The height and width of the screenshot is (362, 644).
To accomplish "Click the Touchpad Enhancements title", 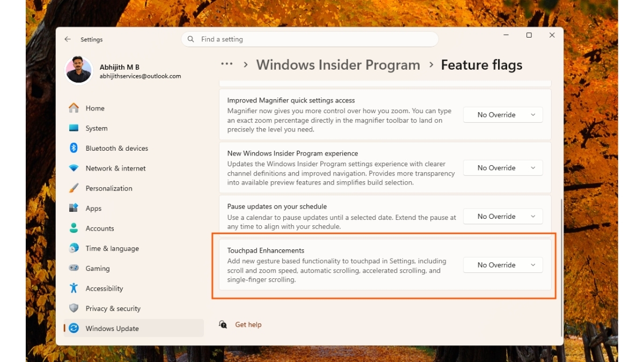I will coord(266,250).
